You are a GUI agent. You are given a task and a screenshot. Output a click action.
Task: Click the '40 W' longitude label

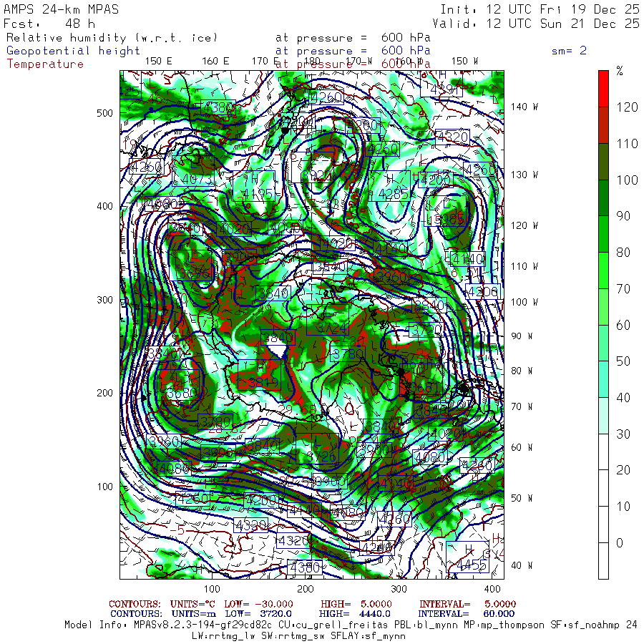(x=522, y=565)
